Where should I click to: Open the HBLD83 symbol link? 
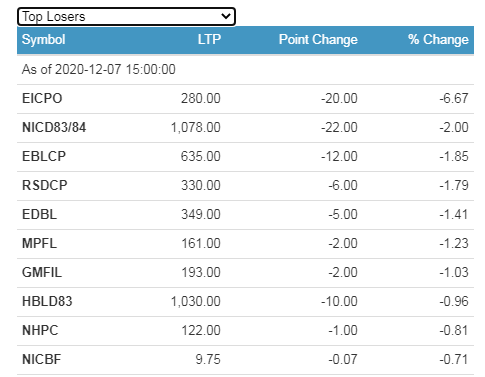click(47, 301)
